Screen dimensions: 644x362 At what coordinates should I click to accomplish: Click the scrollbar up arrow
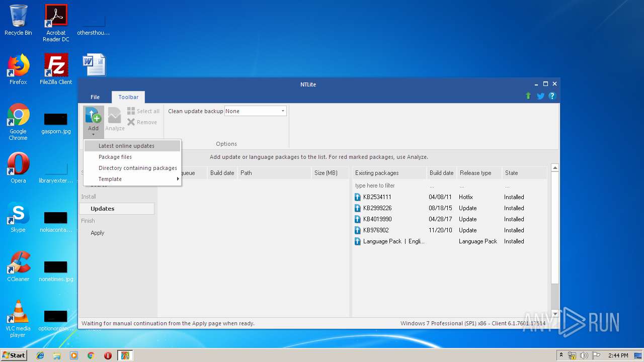(x=555, y=168)
